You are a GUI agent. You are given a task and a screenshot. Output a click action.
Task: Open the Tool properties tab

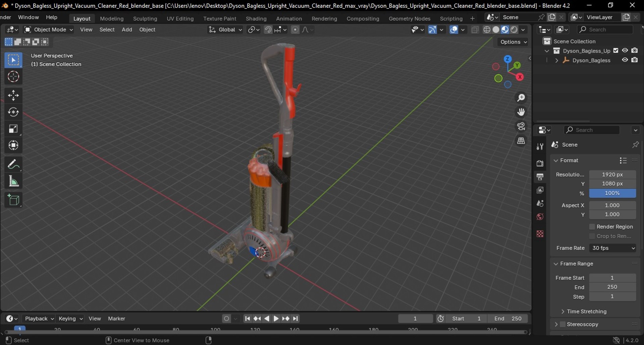point(540,146)
